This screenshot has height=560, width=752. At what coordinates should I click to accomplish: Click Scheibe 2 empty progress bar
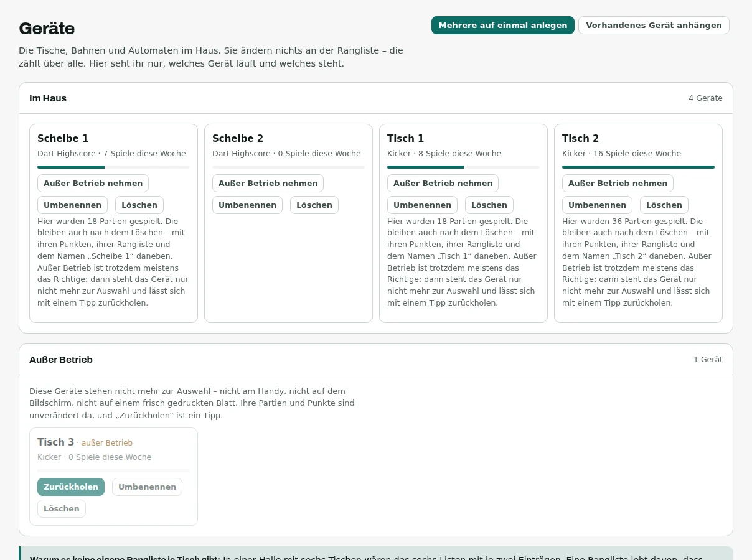point(288,167)
